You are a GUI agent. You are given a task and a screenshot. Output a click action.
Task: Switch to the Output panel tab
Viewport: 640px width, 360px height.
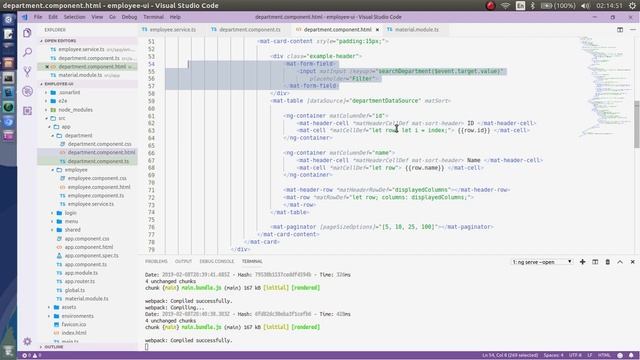[x=183, y=261]
